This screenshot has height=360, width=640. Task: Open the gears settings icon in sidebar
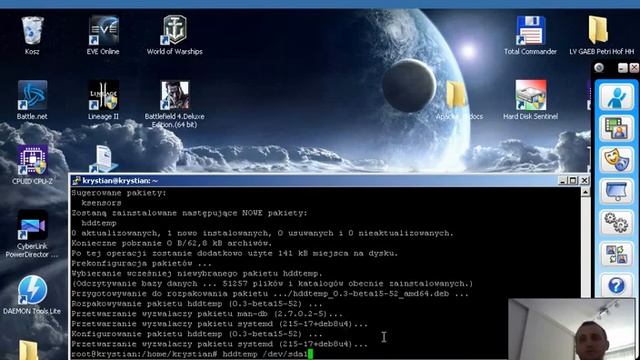pyautogui.click(x=616, y=222)
